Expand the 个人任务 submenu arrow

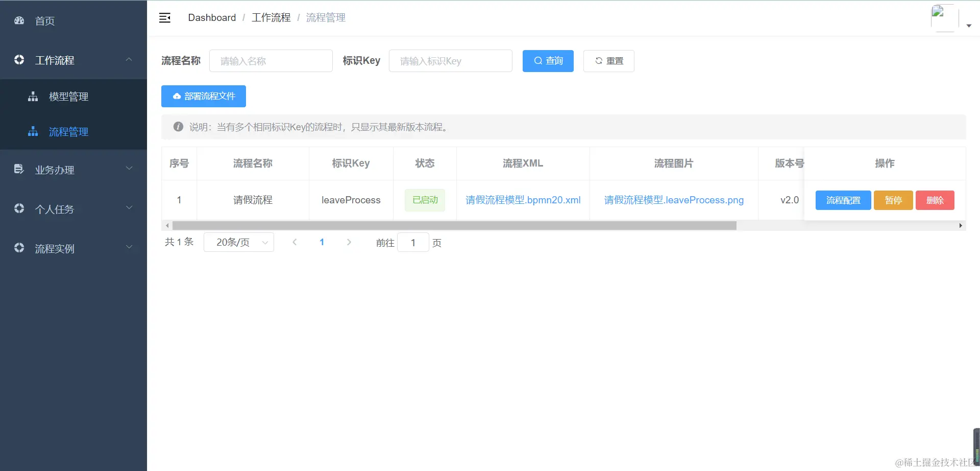tap(129, 207)
